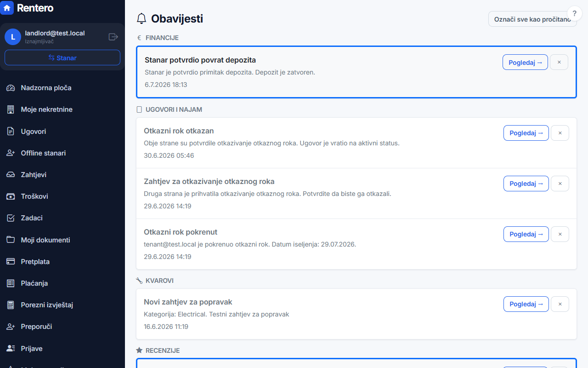Click Pogledaj for Novi zahtjev za popravak
The height and width of the screenshot is (368, 588).
click(x=526, y=304)
